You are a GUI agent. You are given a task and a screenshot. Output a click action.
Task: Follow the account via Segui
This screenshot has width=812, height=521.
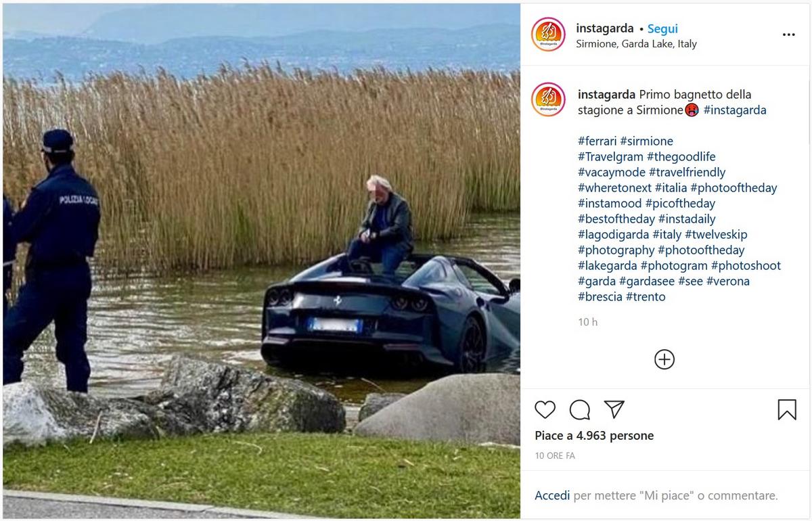(662, 28)
